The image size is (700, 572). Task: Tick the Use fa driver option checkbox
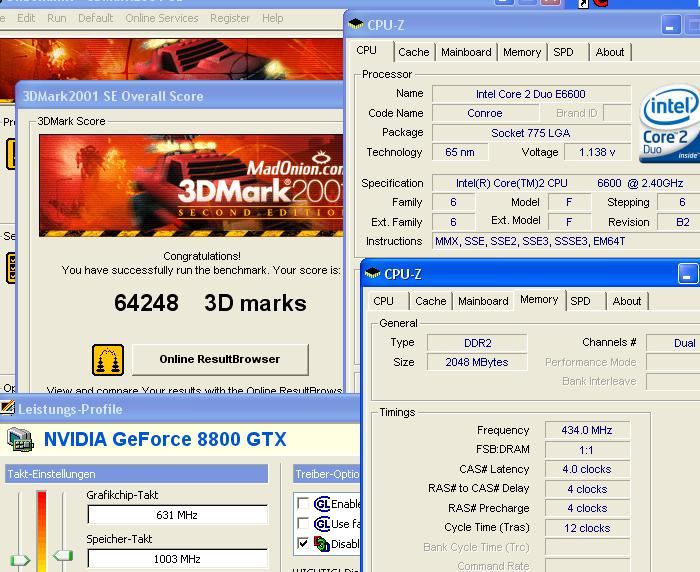point(303,523)
